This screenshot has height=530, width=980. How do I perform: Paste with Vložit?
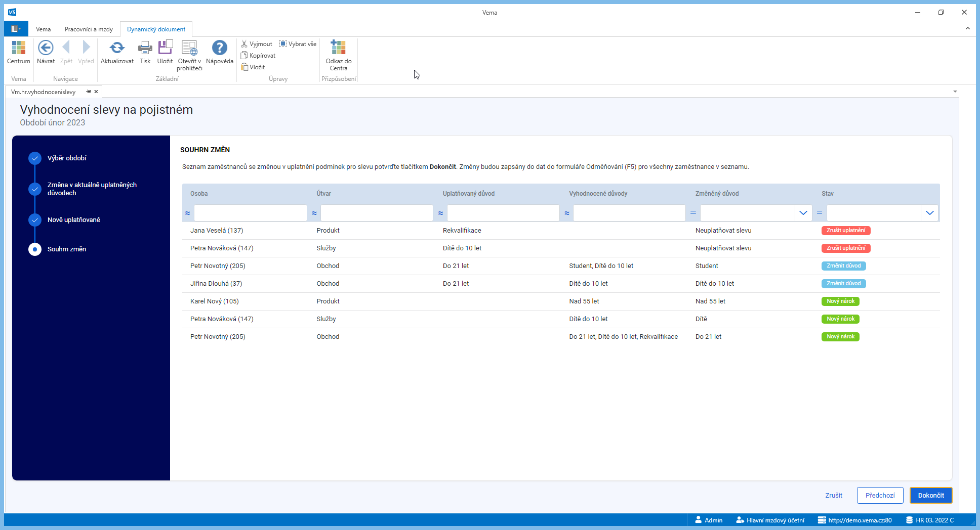tap(253, 67)
